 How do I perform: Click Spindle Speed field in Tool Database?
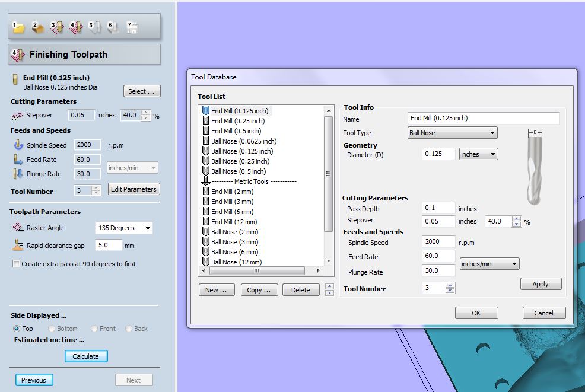pyautogui.click(x=438, y=242)
